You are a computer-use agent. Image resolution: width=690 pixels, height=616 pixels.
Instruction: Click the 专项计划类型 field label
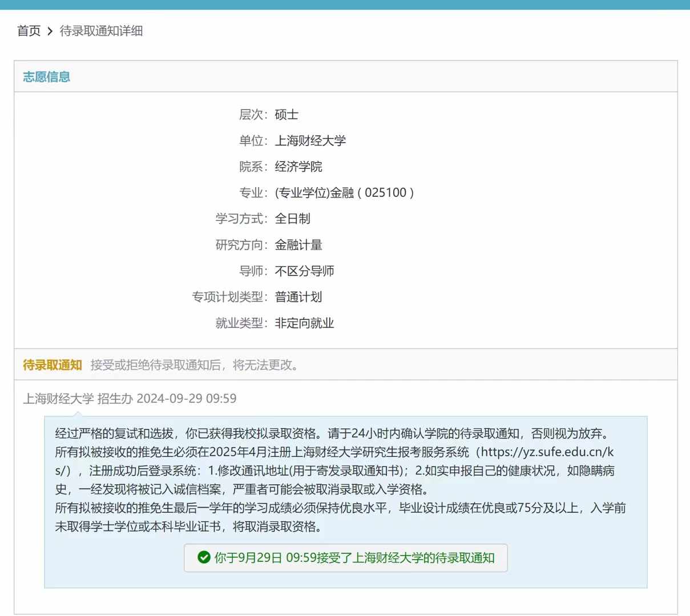coord(229,297)
